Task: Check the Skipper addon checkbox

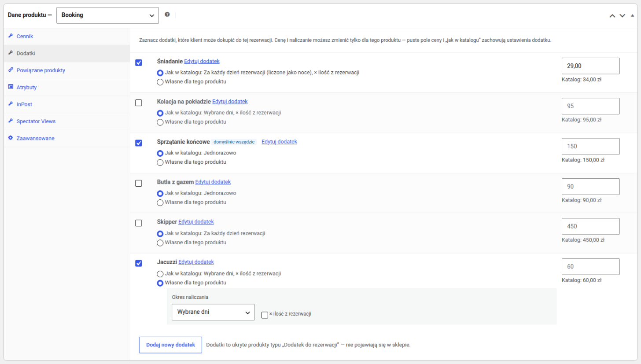Action: [139, 223]
